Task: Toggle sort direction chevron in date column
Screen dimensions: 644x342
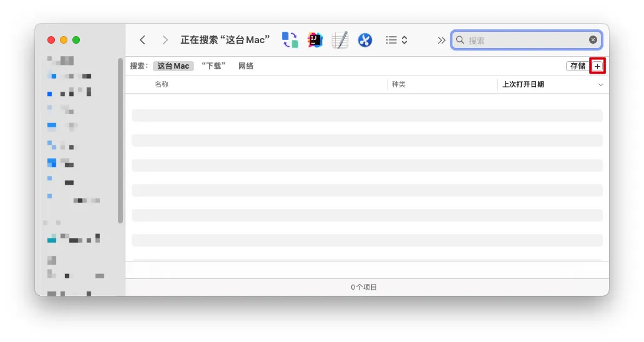Action: [600, 85]
